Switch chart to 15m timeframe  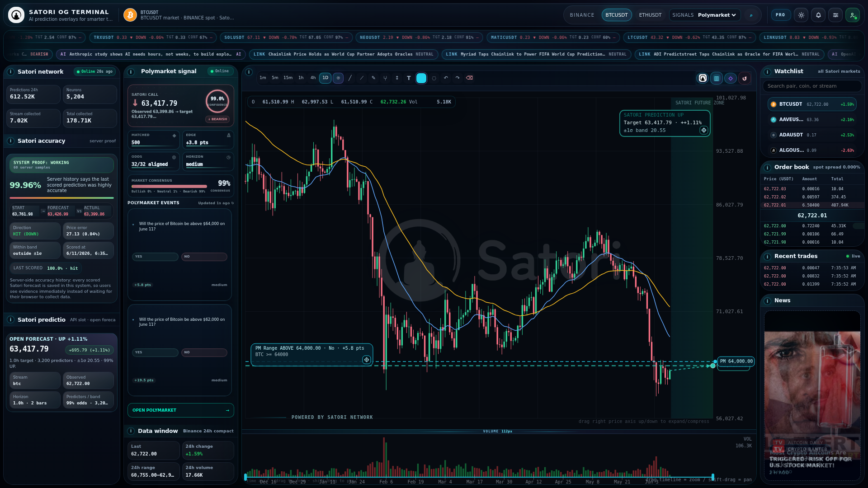click(x=288, y=78)
